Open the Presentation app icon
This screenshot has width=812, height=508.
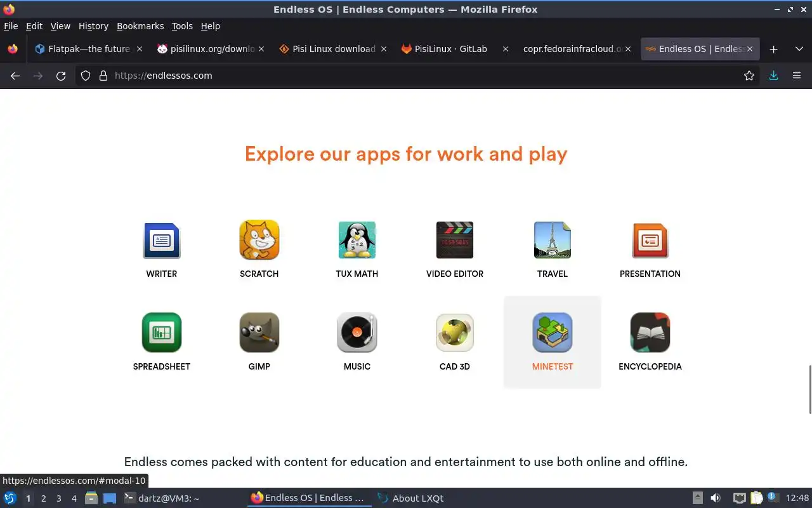click(x=650, y=240)
